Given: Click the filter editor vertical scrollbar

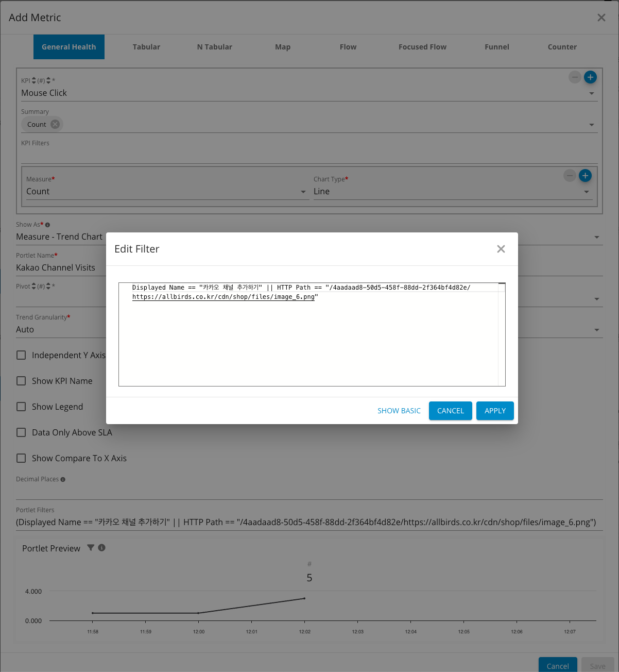Looking at the screenshot, I should [502, 335].
